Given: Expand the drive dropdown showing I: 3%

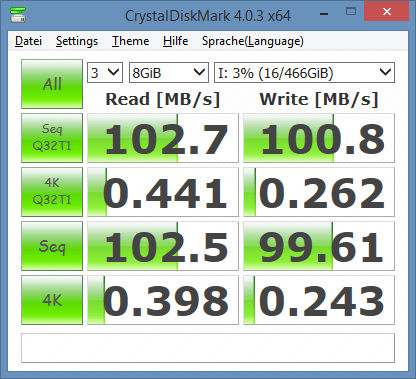Looking at the screenshot, I should [304, 72].
